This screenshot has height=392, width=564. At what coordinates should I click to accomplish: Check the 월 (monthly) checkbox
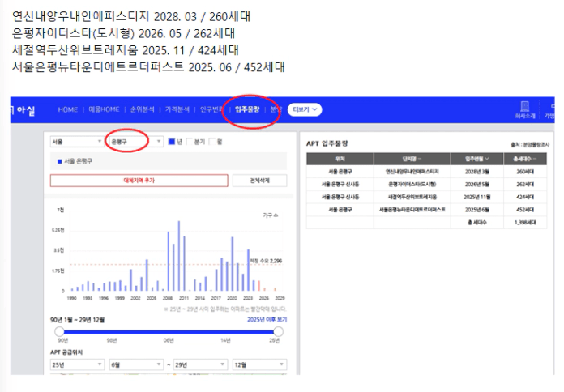[x=212, y=142]
